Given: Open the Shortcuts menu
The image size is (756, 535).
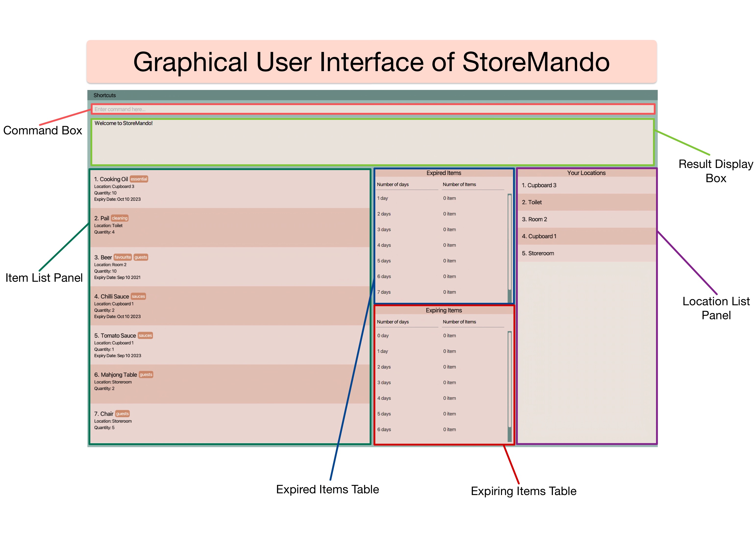Looking at the screenshot, I should [x=104, y=95].
